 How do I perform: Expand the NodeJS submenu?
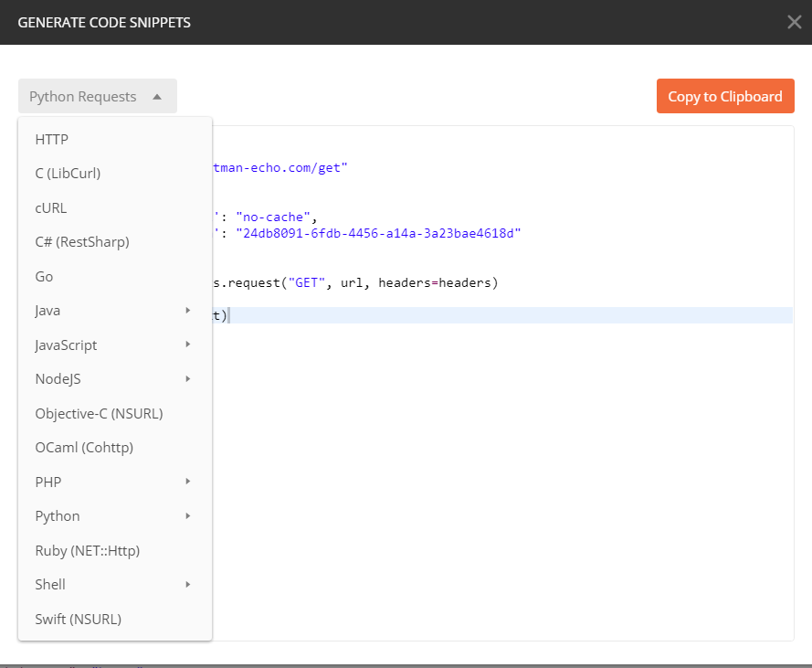point(56,378)
